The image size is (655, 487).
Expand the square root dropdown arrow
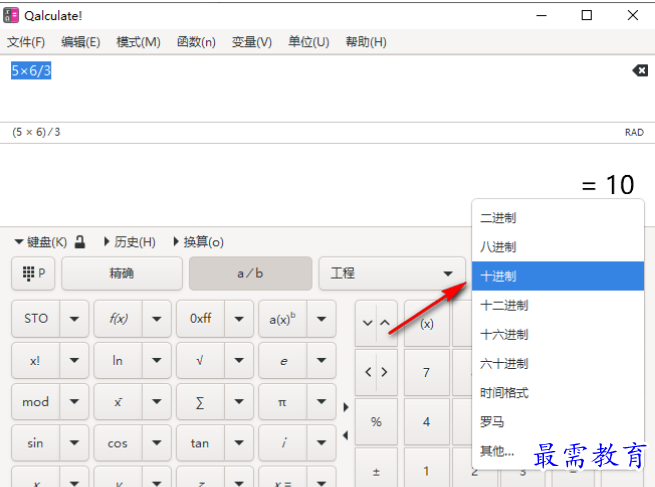(x=239, y=360)
